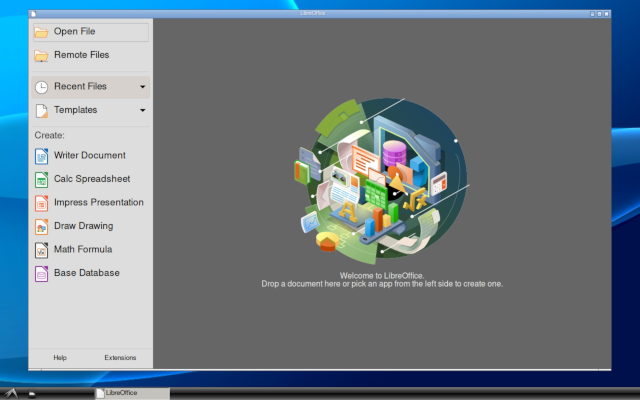The width and height of the screenshot is (640, 400).
Task: Click the Base Database icon
Action: point(41,273)
